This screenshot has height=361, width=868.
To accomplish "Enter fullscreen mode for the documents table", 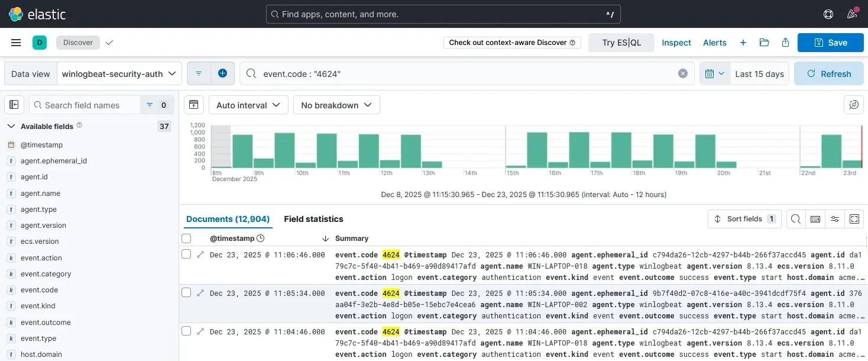I will [x=854, y=219].
